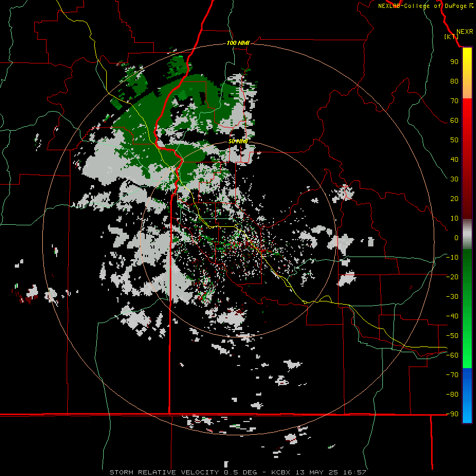Click the 50 NMI range ring label

(238, 141)
